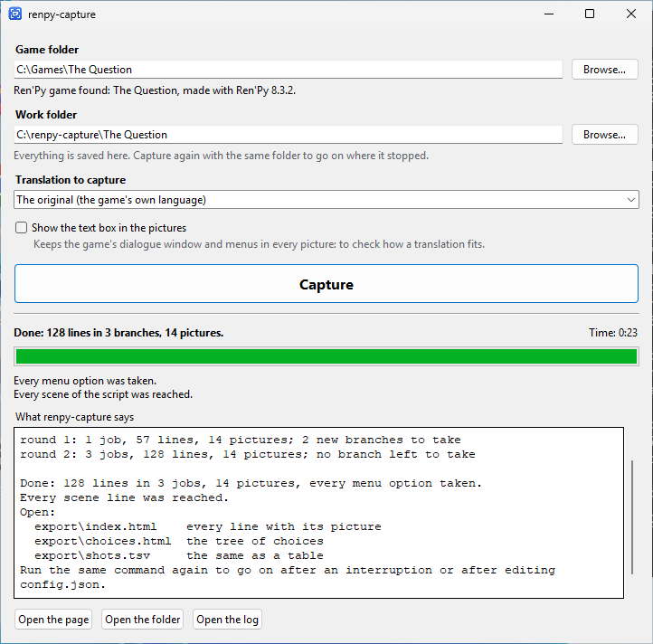The height and width of the screenshot is (644, 653).
Task: Click the 'Every scene line was reached.' log line
Action: pyautogui.click(x=125, y=497)
